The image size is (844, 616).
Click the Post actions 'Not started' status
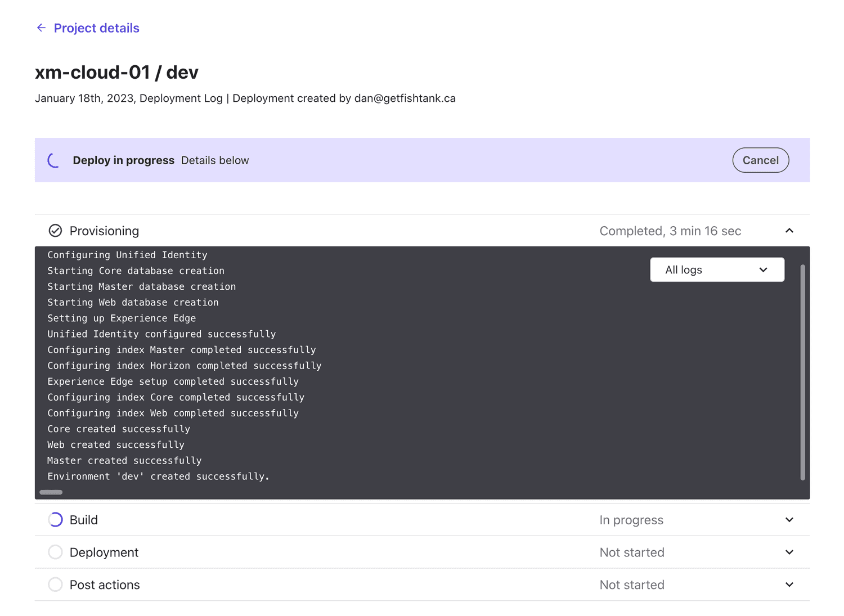click(632, 585)
